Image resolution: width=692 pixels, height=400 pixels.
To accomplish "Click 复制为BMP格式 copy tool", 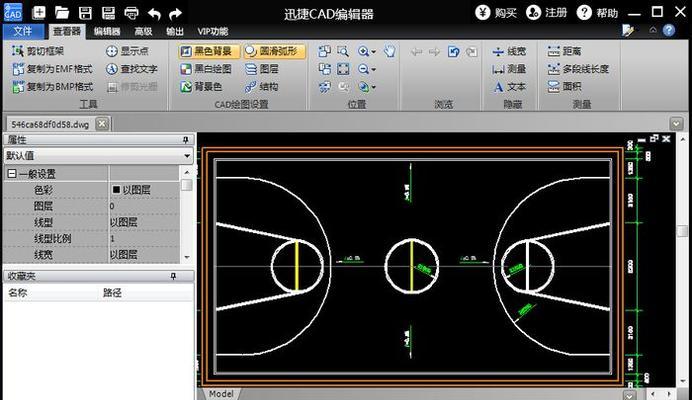I will point(53,87).
